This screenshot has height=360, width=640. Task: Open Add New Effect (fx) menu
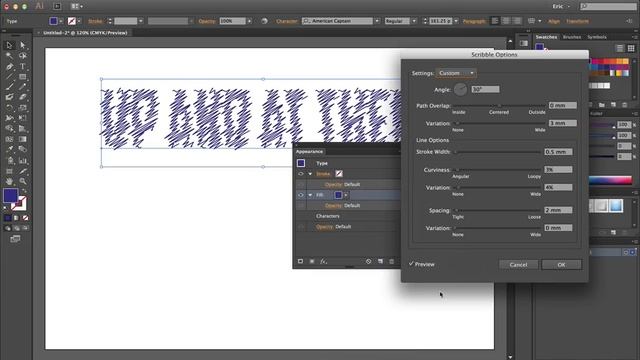[323, 261]
